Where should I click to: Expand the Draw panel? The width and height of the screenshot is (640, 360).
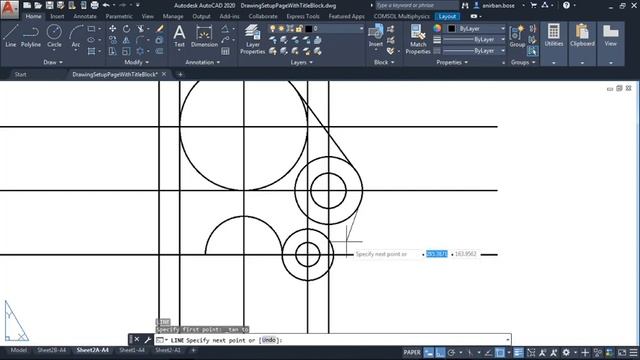pyautogui.click(x=53, y=62)
